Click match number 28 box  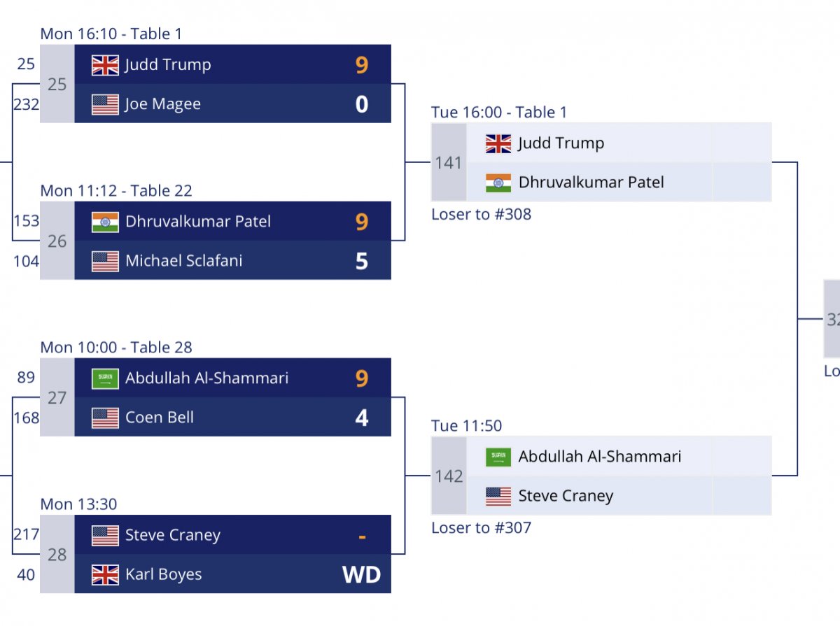click(57, 555)
